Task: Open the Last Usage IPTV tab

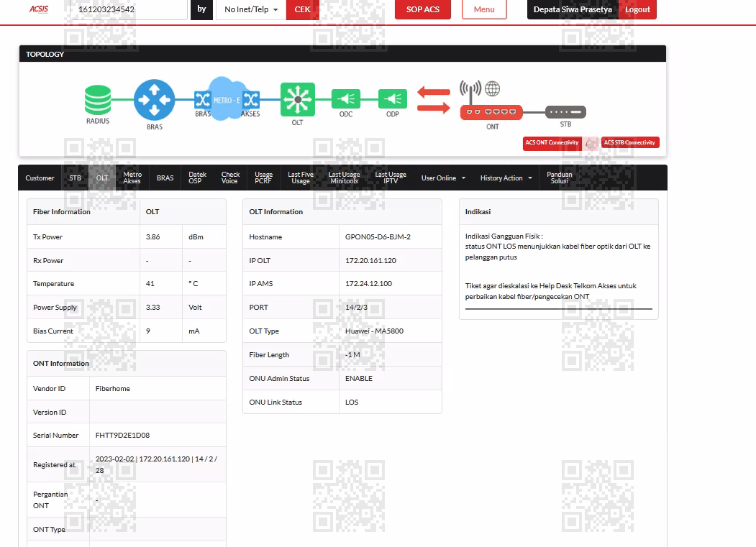Action: click(x=391, y=178)
